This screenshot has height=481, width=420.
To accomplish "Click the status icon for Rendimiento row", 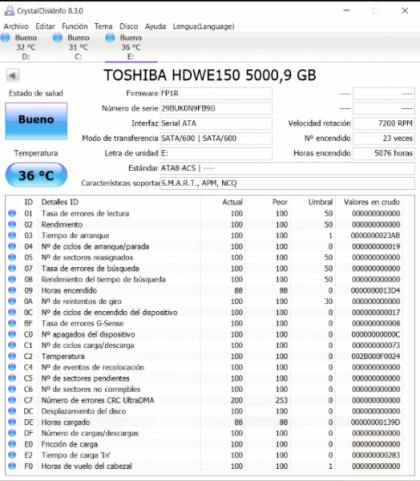I will pyautogui.click(x=12, y=224).
